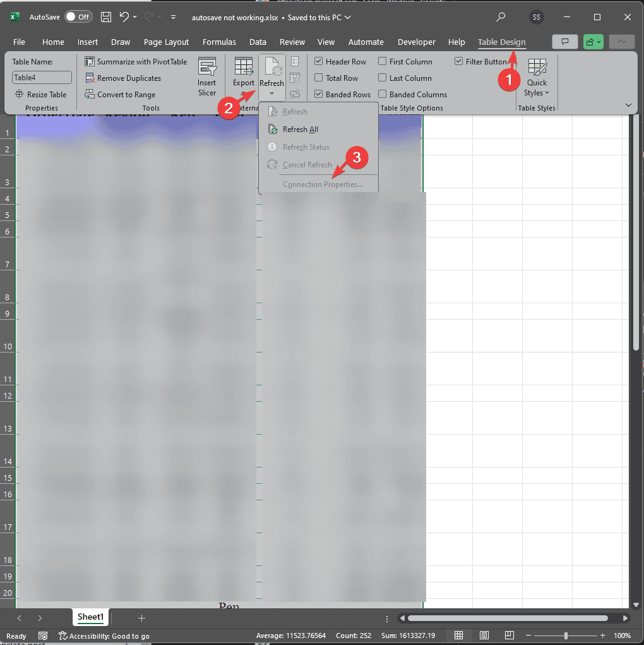Click the vertical scrollbar down arrow

[636, 605]
